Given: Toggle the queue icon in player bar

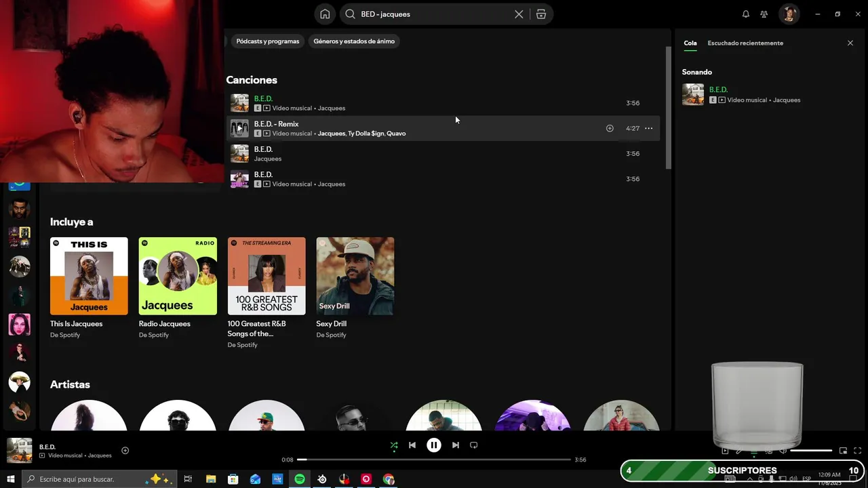Looking at the screenshot, I should [754, 451].
